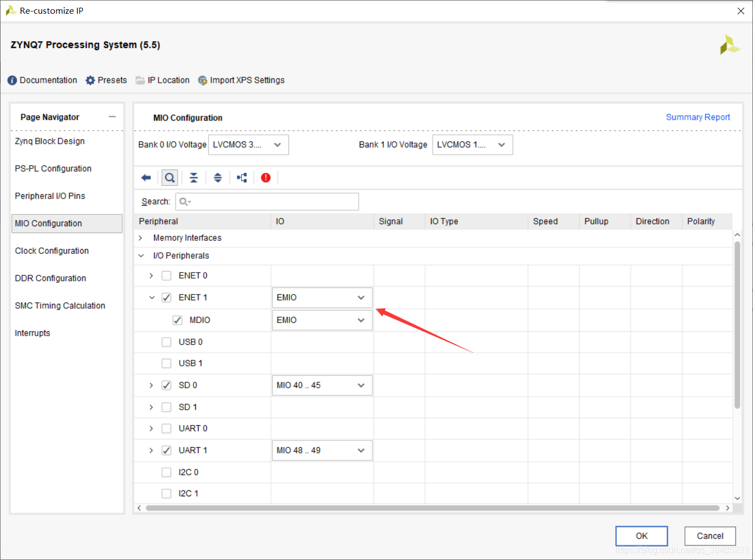Expand the SD 1 row
Image resolution: width=753 pixels, height=560 pixels.
coord(151,408)
